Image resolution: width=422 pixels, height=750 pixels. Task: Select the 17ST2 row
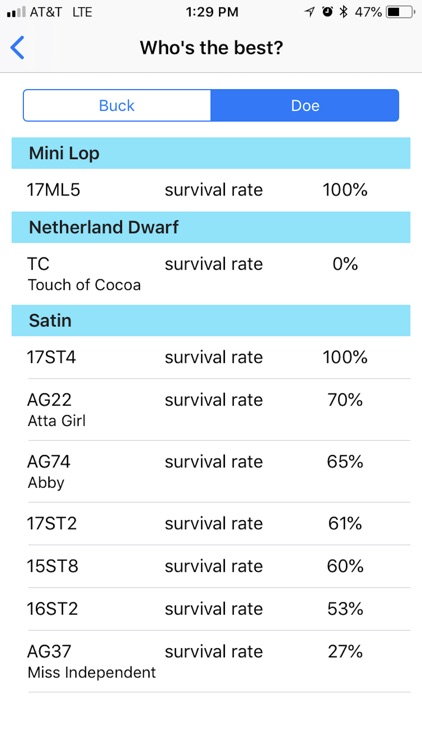pyautogui.click(x=211, y=523)
